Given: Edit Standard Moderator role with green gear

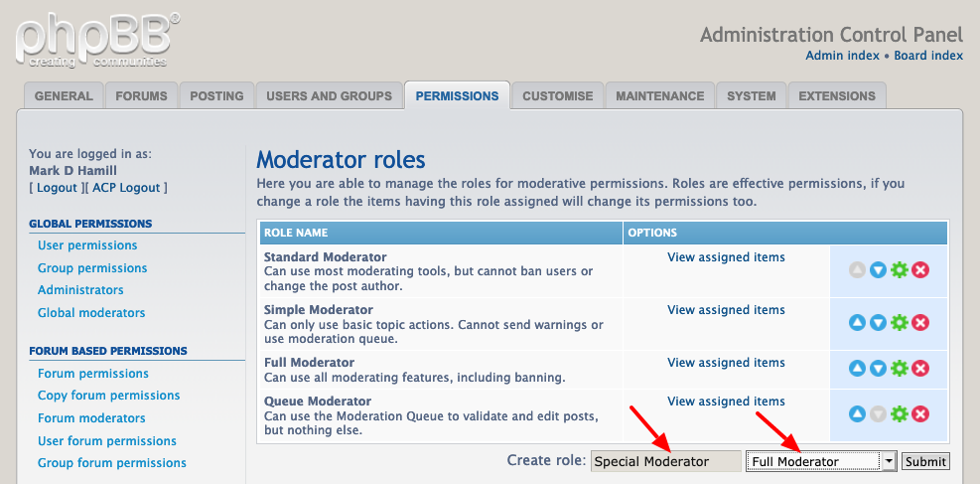Looking at the screenshot, I should click(899, 270).
